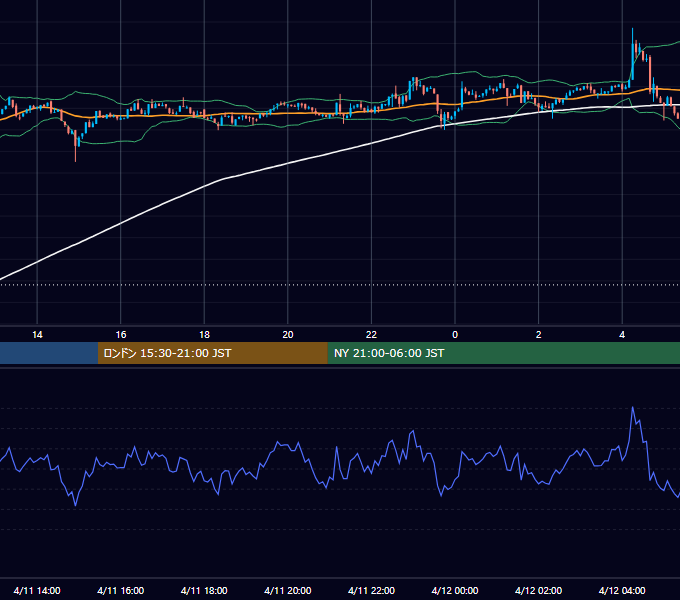
Task: Click the tall spike candle after 4 o'clock
Action: click(x=632, y=54)
